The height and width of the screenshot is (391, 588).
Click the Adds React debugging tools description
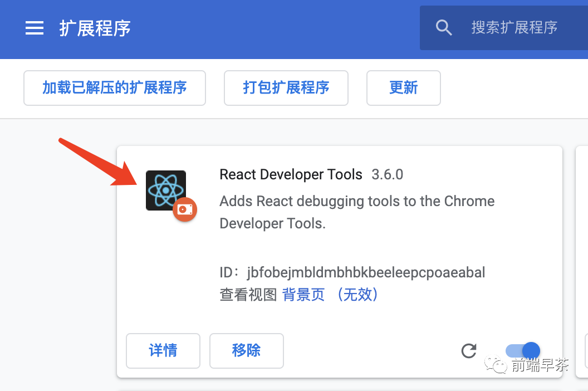(x=357, y=212)
